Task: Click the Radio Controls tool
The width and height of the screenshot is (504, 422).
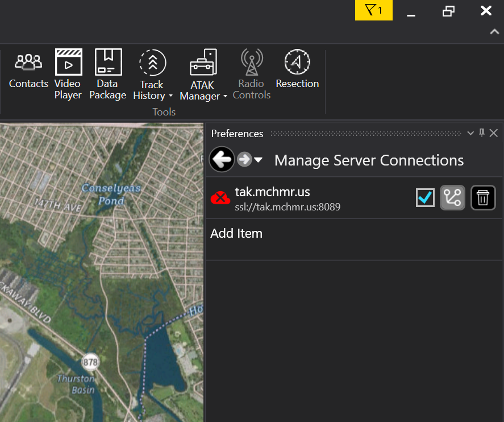Action: click(252, 74)
